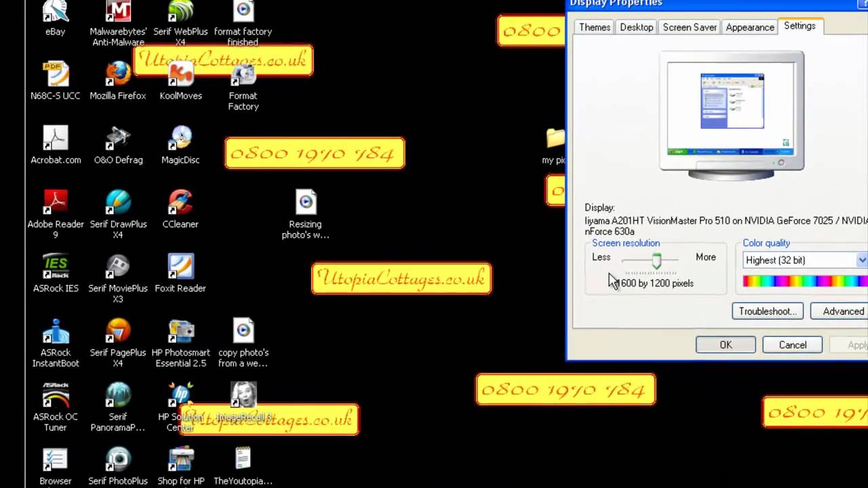Select the Resizing photo's video file
This screenshot has width=868, height=488.
[x=305, y=214]
